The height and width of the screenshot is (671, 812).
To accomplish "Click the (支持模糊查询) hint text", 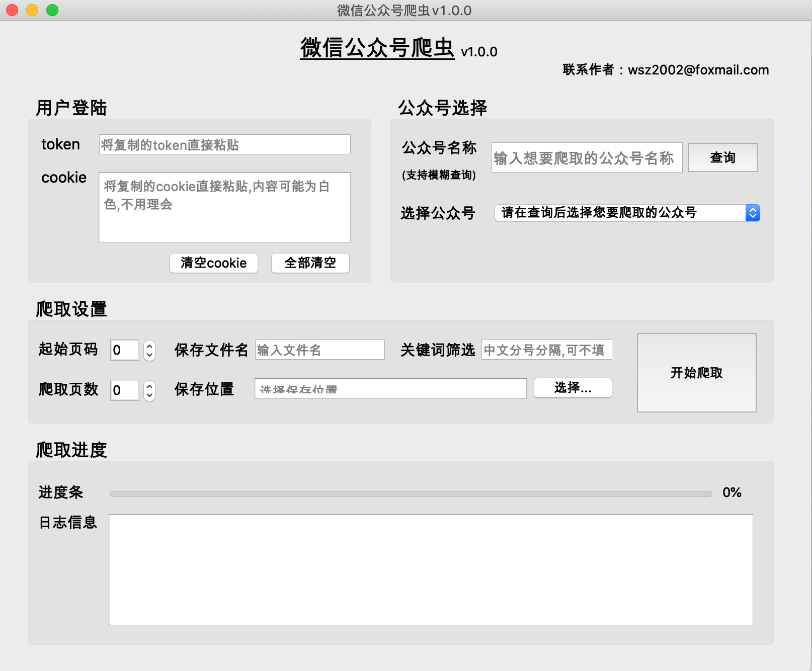I will (x=439, y=175).
